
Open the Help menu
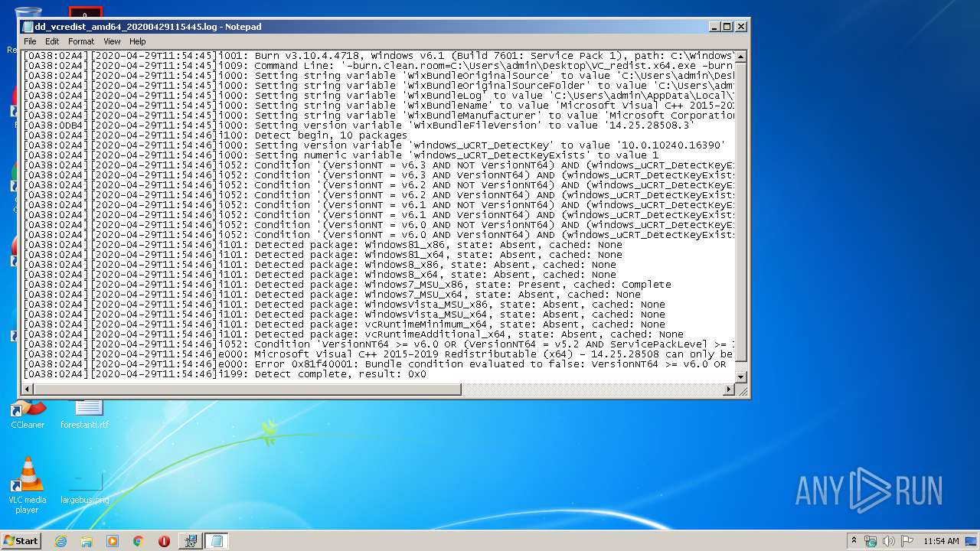click(138, 41)
